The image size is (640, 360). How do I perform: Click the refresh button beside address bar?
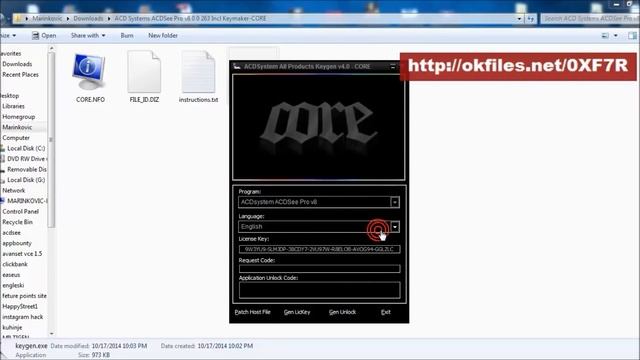tap(530, 19)
